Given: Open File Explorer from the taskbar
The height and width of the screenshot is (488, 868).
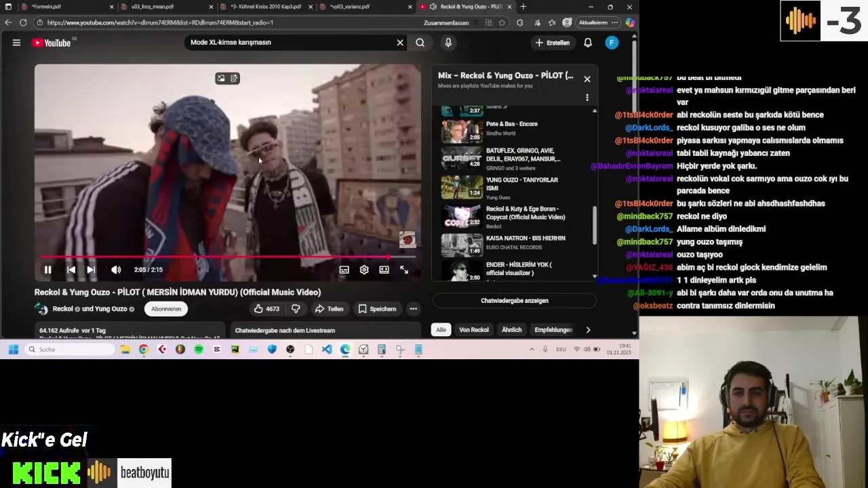Looking at the screenshot, I should (125, 350).
